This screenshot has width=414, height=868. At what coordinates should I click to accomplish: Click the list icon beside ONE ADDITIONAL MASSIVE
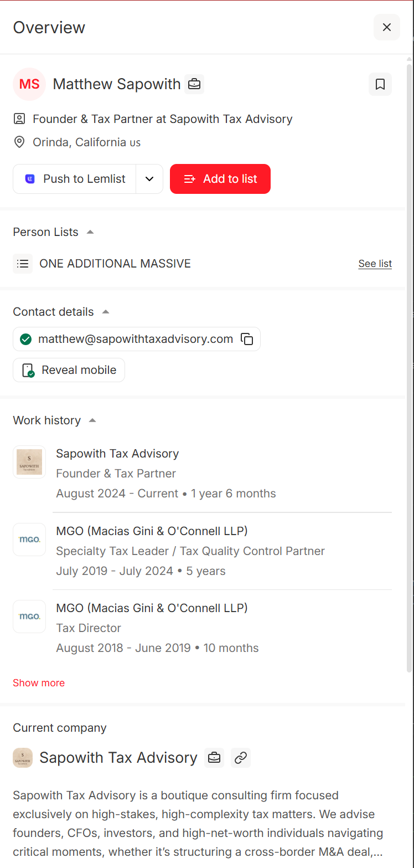(23, 264)
